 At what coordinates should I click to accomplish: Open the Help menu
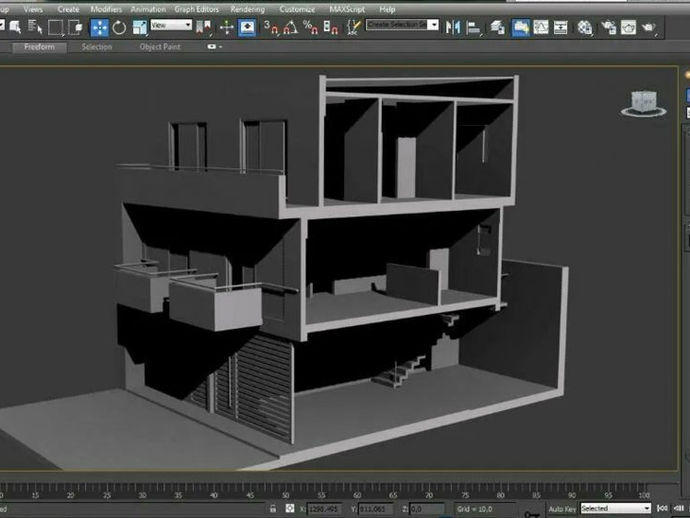(x=387, y=9)
